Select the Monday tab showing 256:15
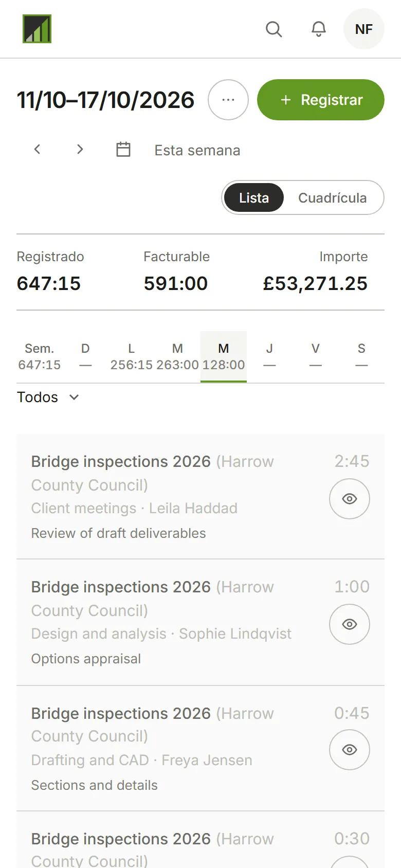This screenshot has width=401, height=868. (x=132, y=357)
